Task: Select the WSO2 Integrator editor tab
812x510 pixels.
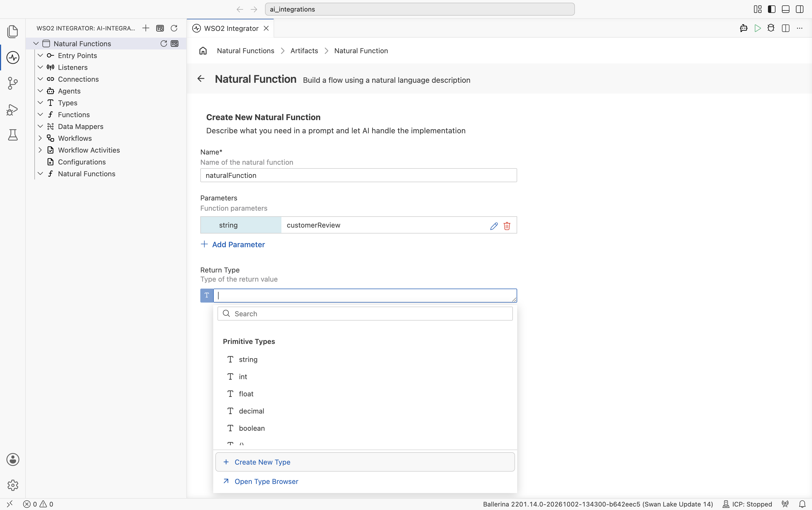Action: pyautogui.click(x=231, y=28)
